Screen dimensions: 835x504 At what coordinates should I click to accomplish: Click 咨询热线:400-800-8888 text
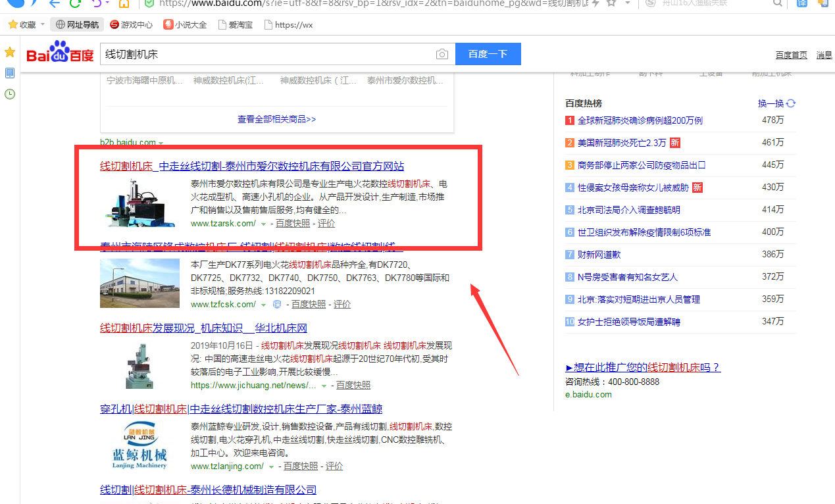tap(612, 382)
